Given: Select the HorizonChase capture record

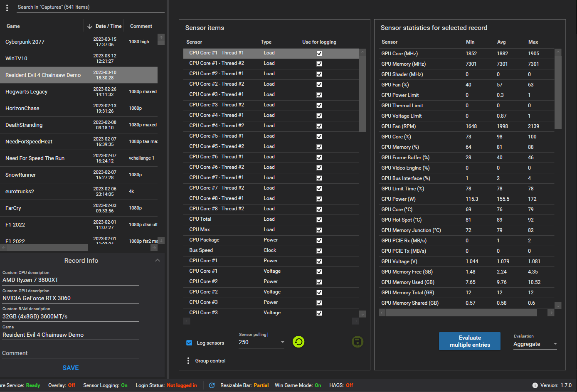Looking at the screenshot, I should pyautogui.click(x=79, y=108).
